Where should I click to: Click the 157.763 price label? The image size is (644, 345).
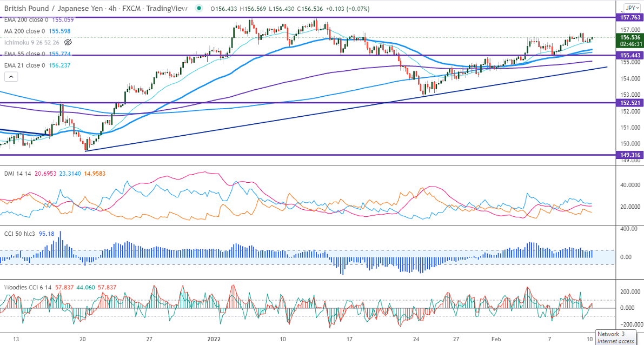(x=629, y=17)
